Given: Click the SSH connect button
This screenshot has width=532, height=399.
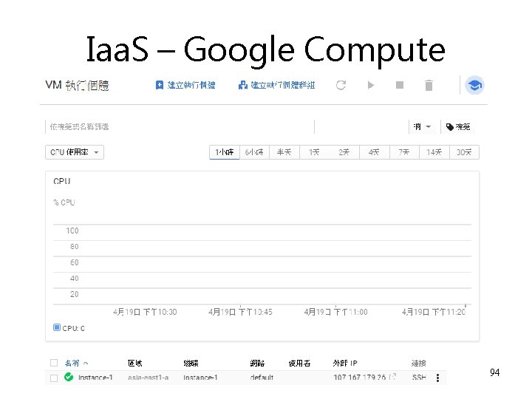Looking at the screenshot, I should [x=419, y=378].
